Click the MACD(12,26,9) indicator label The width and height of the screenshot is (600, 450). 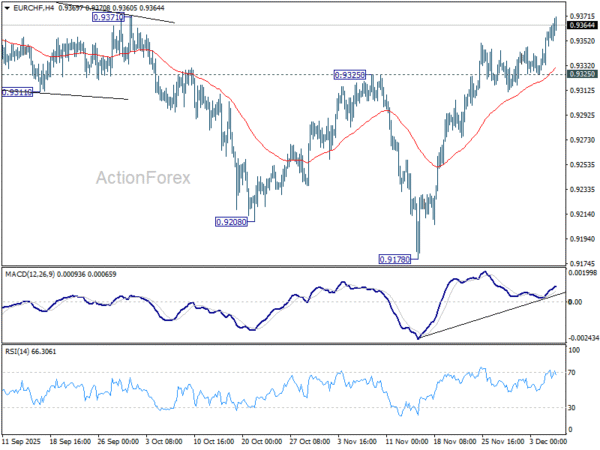[30, 274]
